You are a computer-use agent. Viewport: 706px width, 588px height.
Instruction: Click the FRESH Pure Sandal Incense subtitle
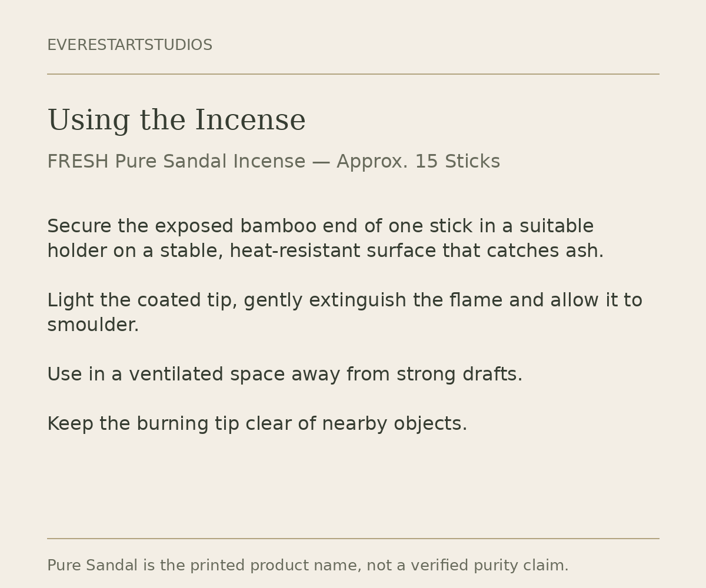tap(274, 162)
